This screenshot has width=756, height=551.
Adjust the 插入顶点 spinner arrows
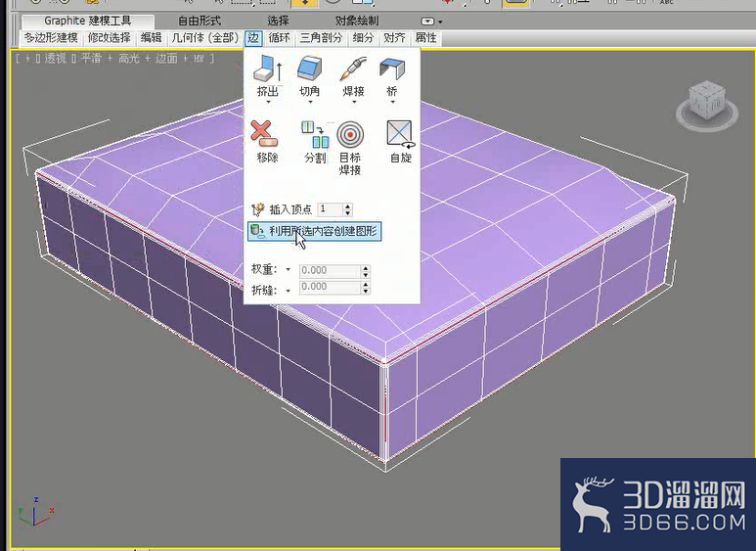click(347, 209)
